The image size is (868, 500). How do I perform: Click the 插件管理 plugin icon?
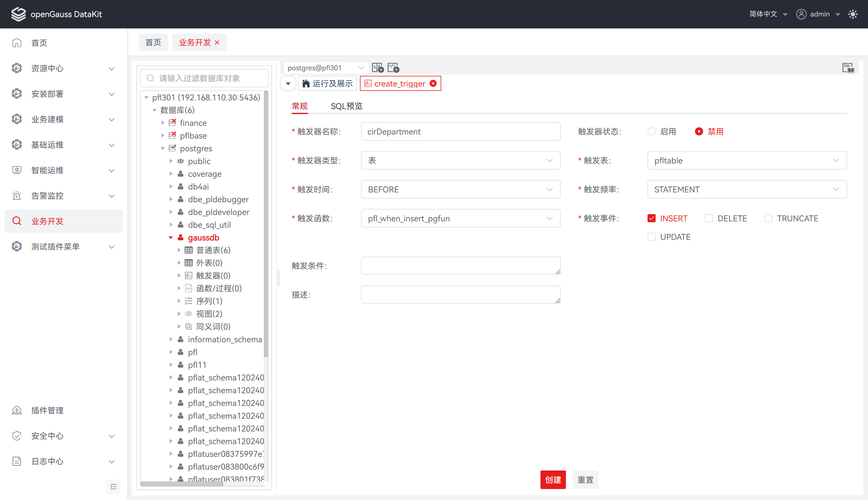[16, 410]
